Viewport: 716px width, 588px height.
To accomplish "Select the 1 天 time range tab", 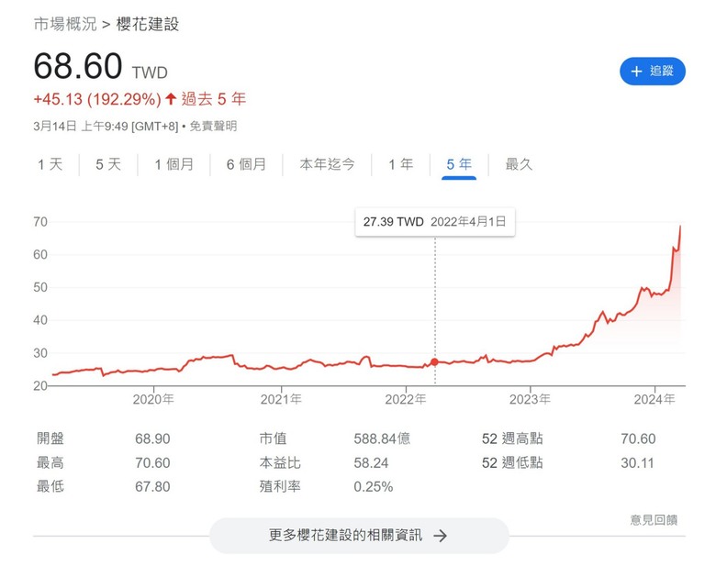I will 50,164.
